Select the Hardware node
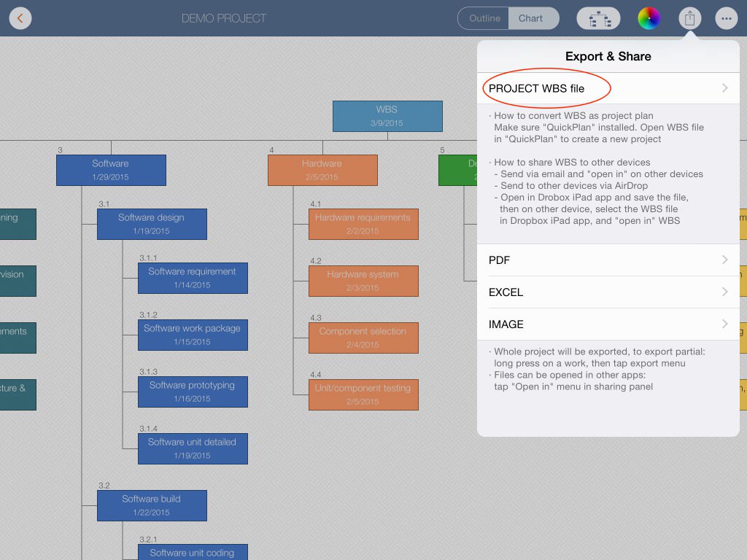Screen dimensions: 747x560 click(322, 170)
